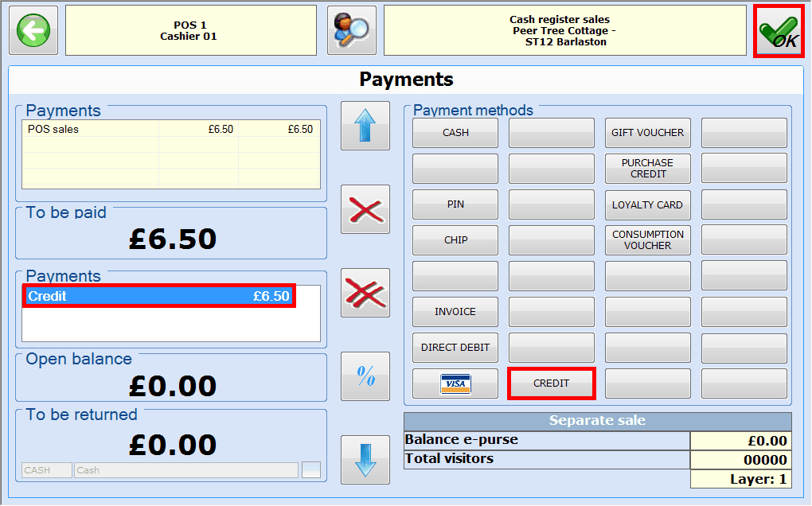Click the small box beside Cash field
The height and width of the screenshot is (506, 812).
(311, 470)
